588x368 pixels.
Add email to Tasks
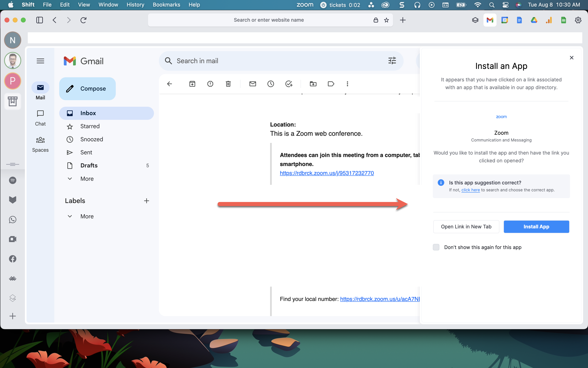(289, 84)
